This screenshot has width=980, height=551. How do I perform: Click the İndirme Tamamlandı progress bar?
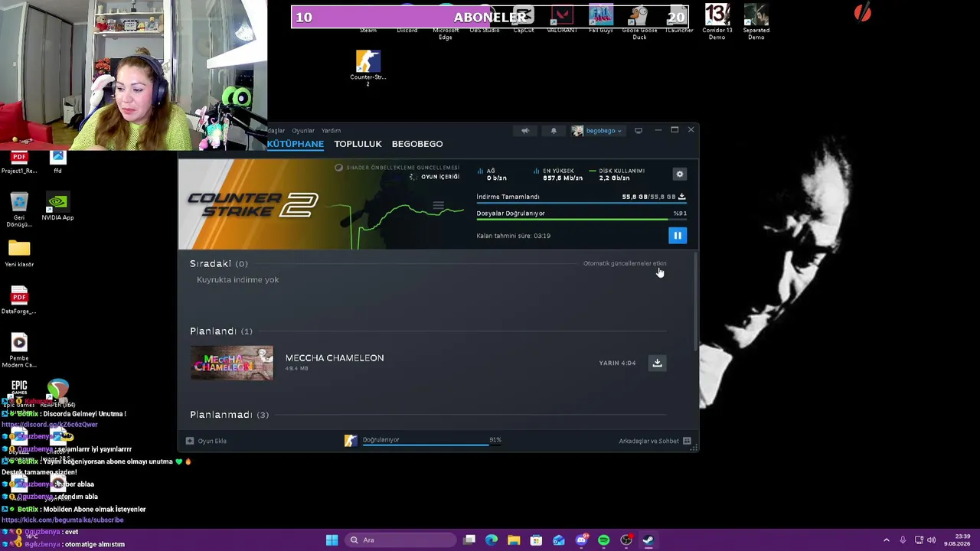coord(581,204)
